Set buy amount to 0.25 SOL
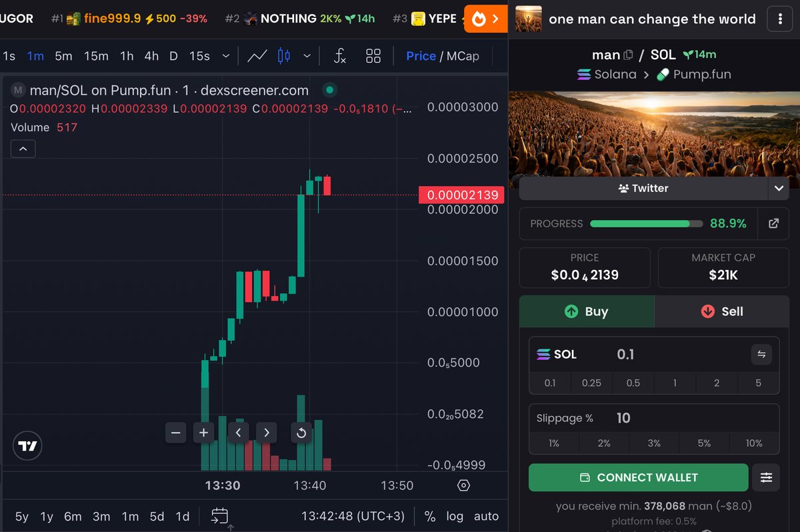 [x=591, y=383]
